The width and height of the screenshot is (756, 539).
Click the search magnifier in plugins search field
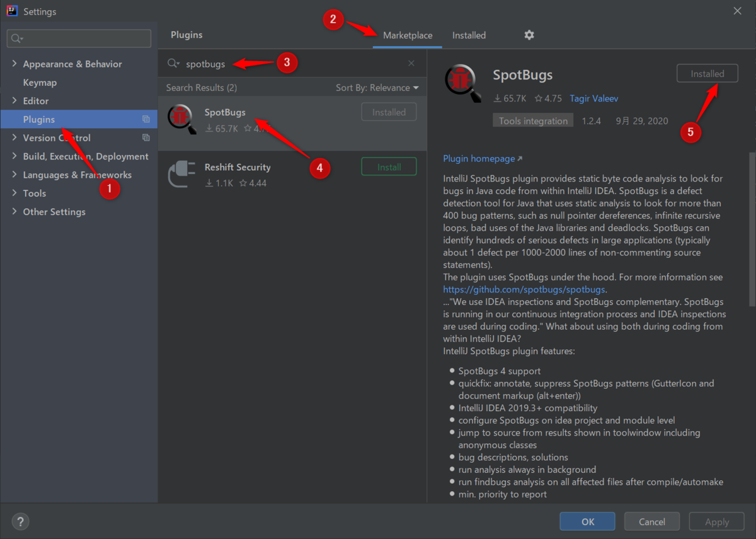pos(173,63)
